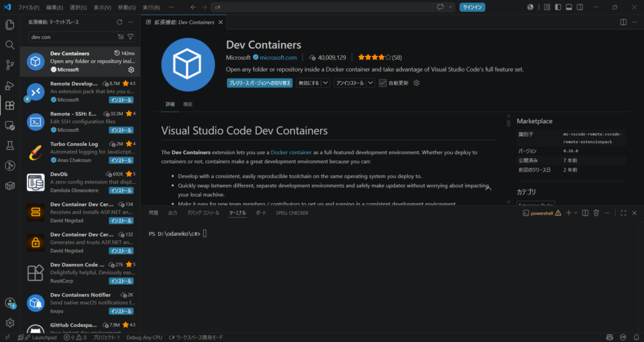Screen dimensions: 644x342
Task: Switch to the 問題 panel tab
Action: [153, 213]
